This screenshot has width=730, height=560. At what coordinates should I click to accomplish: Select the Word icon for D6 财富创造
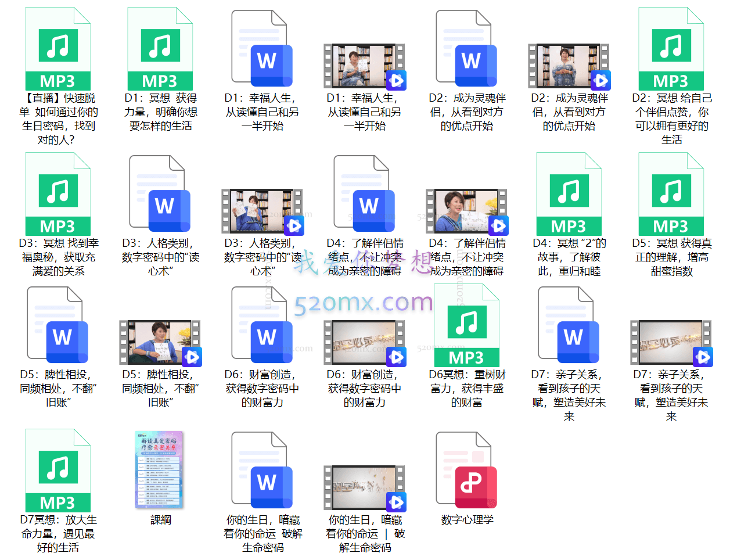262,340
